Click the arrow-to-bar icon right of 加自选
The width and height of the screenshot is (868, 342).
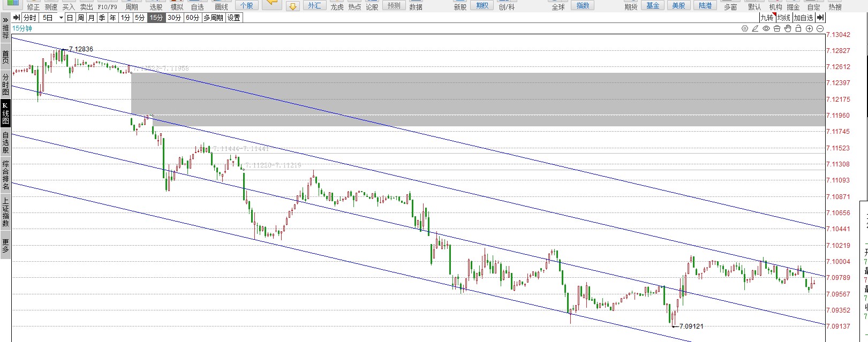(x=820, y=18)
